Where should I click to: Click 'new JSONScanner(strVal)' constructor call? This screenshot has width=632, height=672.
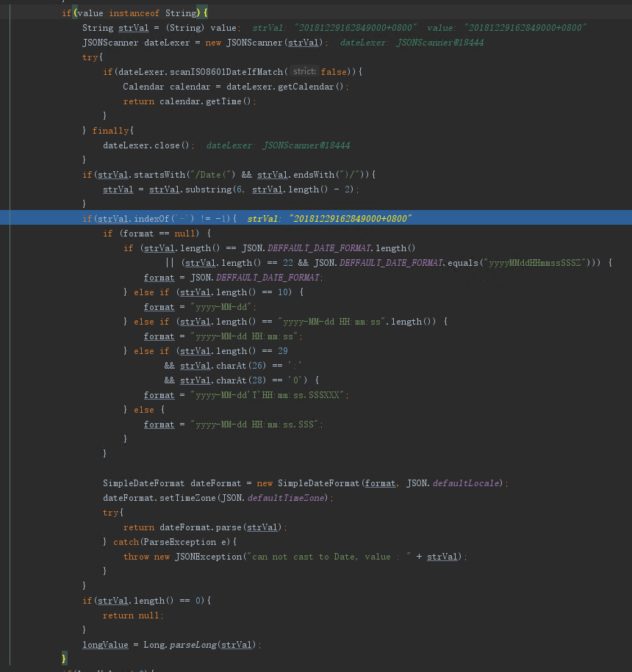point(264,43)
